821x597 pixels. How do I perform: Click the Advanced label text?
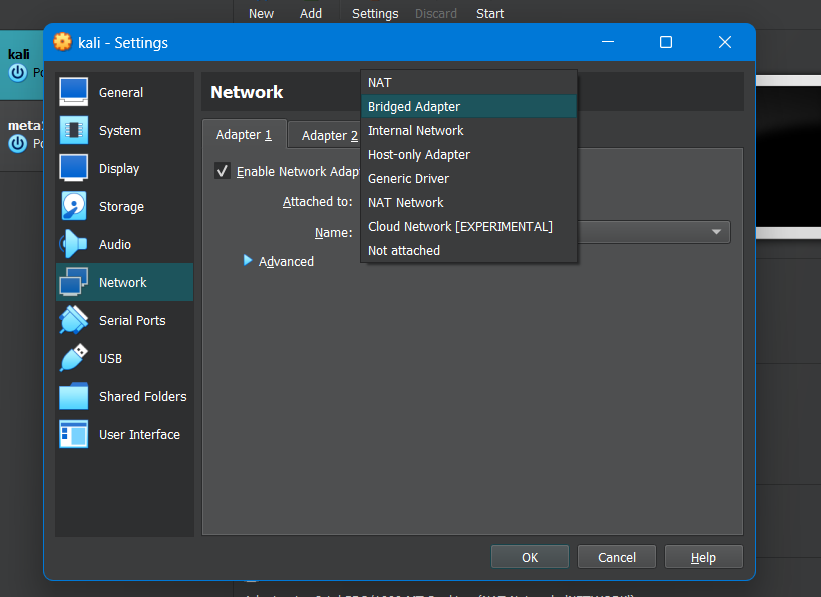[x=286, y=261]
